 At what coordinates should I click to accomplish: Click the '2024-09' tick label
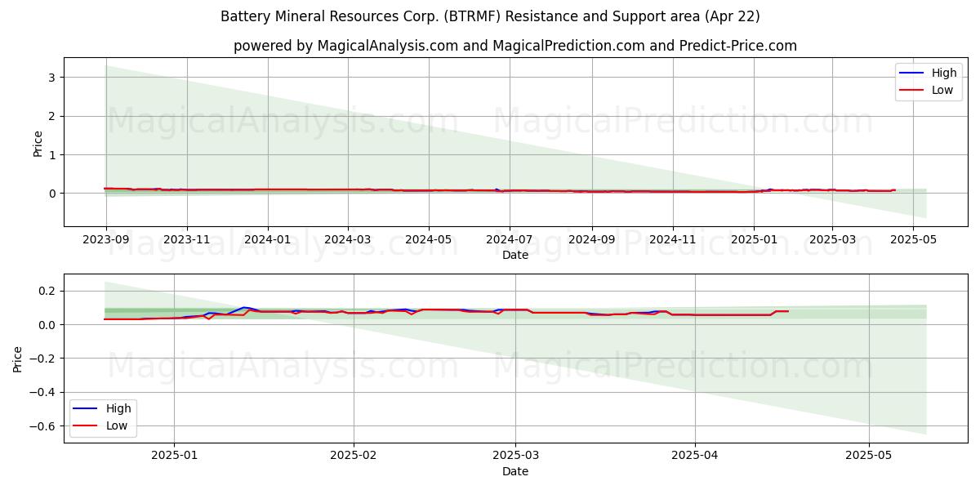pyautogui.click(x=592, y=239)
